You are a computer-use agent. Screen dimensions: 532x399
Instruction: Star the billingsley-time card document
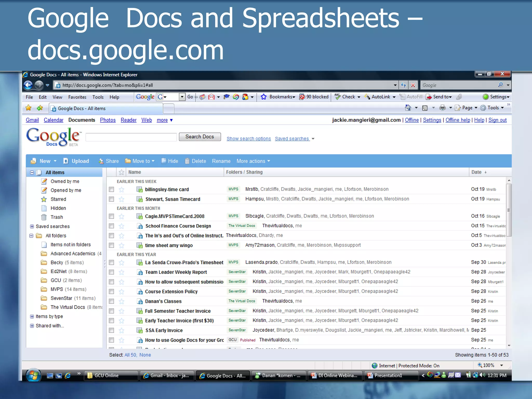point(122,190)
